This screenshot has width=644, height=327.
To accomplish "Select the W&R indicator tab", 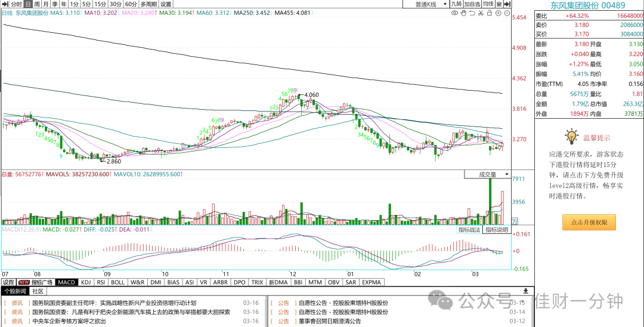I will pyautogui.click(x=138, y=283).
